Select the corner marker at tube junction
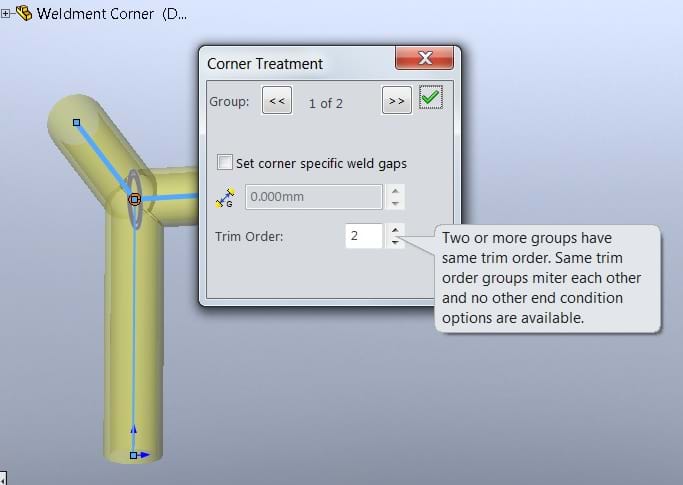This screenshot has width=683, height=485. click(134, 199)
